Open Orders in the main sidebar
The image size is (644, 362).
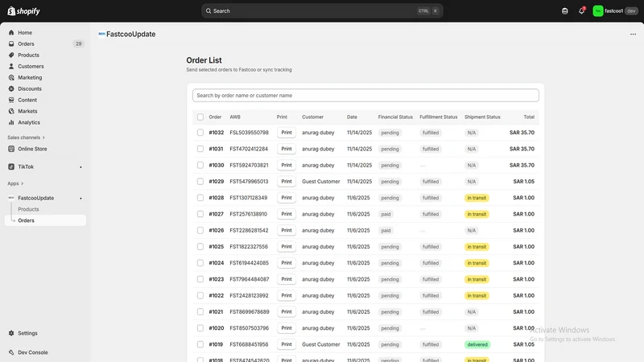click(45, 43)
